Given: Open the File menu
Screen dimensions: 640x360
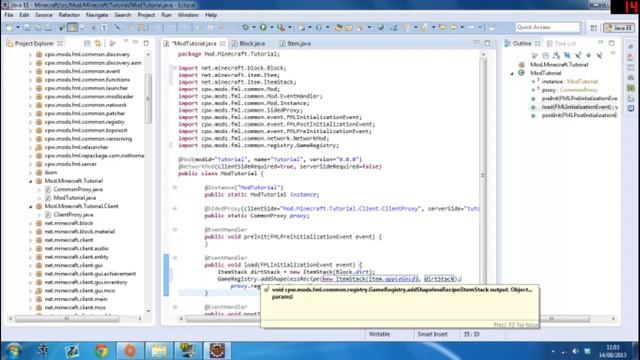Looking at the screenshot, I should tap(9, 15).
